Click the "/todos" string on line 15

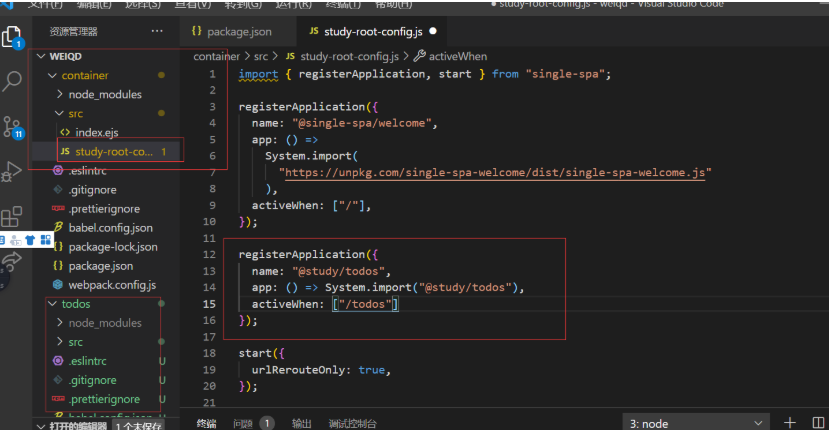coord(365,304)
